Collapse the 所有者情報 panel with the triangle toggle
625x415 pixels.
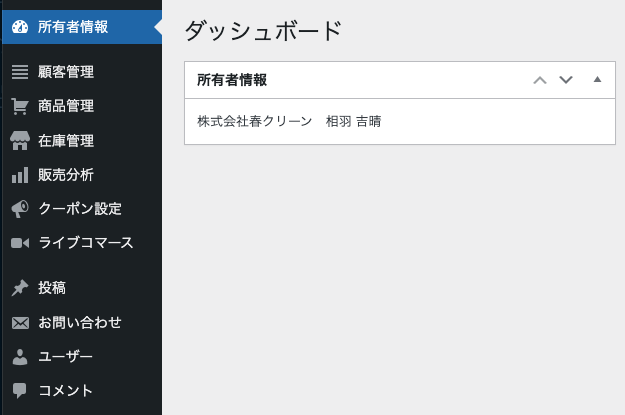click(597, 80)
